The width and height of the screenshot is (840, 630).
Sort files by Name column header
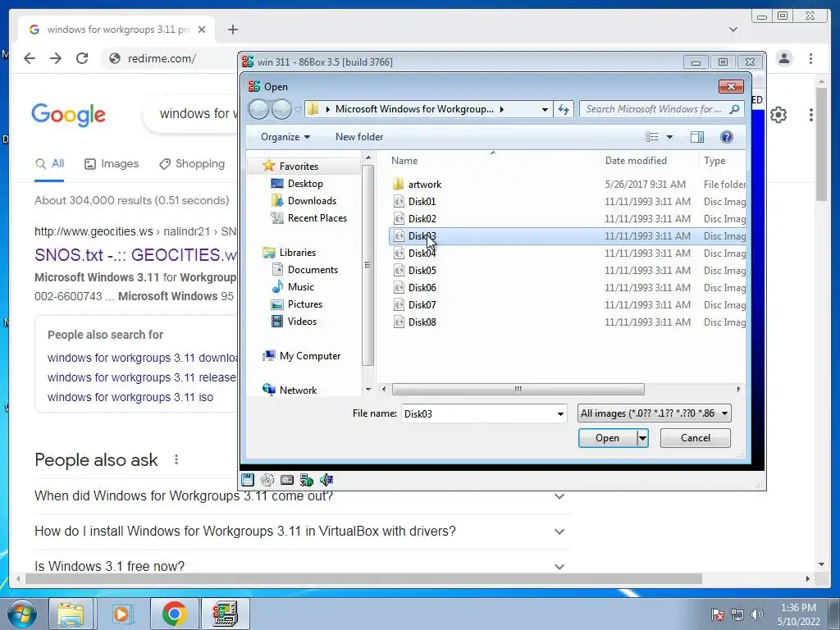(404, 161)
